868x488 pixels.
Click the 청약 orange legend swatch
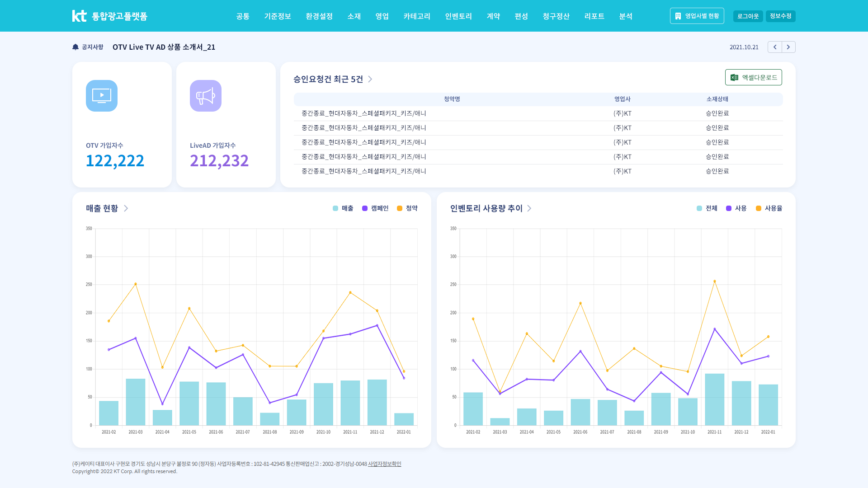(x=400, y=208)
